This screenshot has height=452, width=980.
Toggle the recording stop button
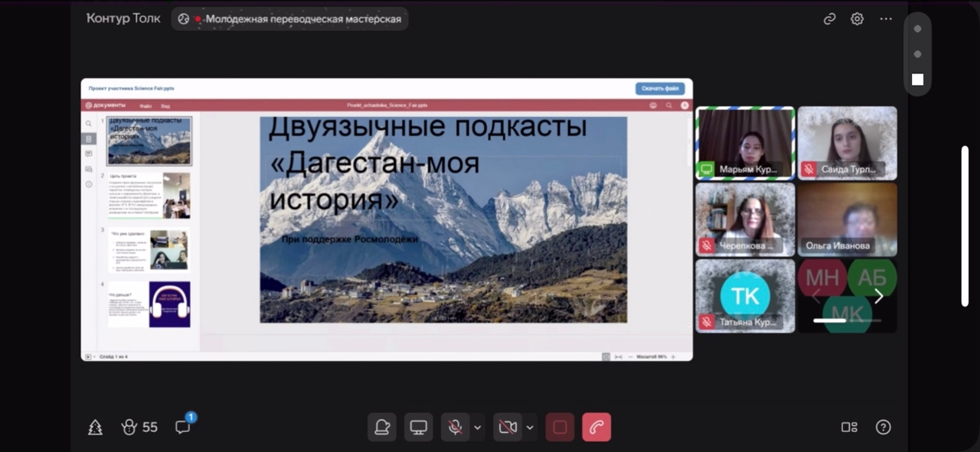pyautogui.click(x=560, y=427)
